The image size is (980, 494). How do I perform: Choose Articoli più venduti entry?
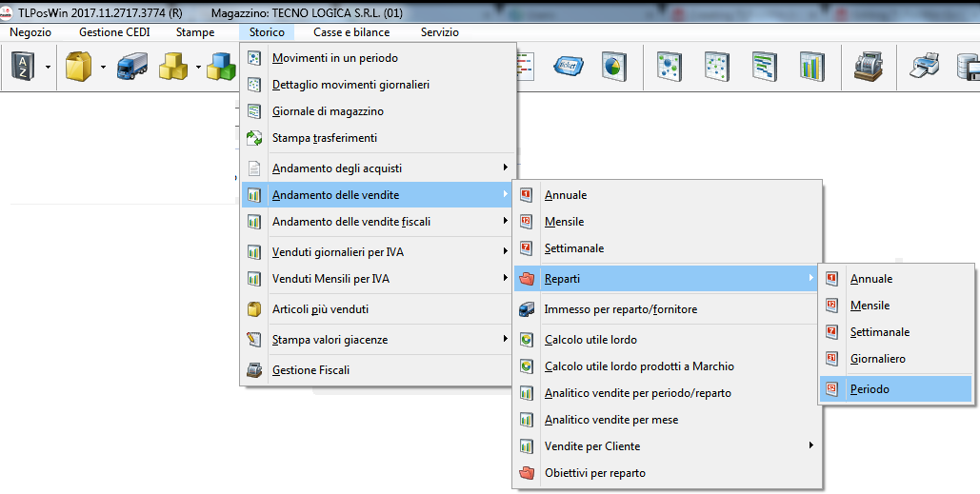320,309
